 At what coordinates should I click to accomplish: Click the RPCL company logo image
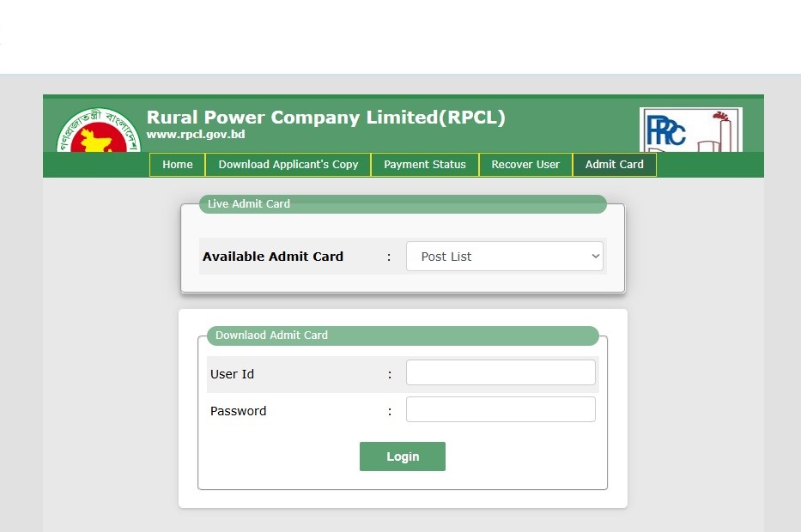pyautogui.click(x=690, y=130)
